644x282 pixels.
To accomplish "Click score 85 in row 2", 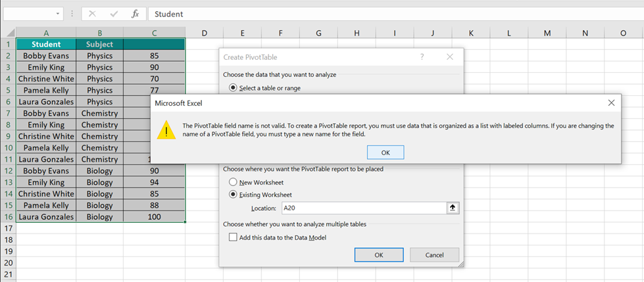I will tap(154, 55).
